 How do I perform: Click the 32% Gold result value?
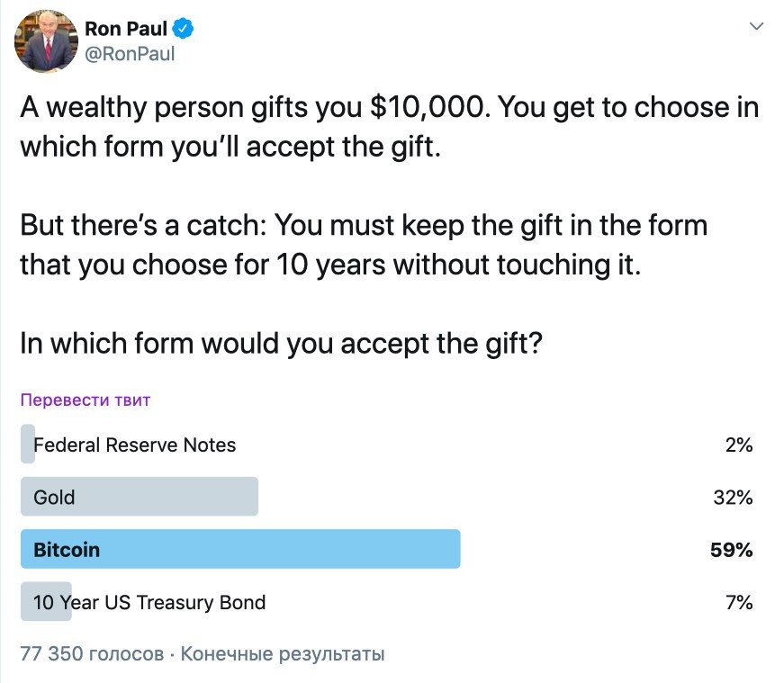pos(733,497)
